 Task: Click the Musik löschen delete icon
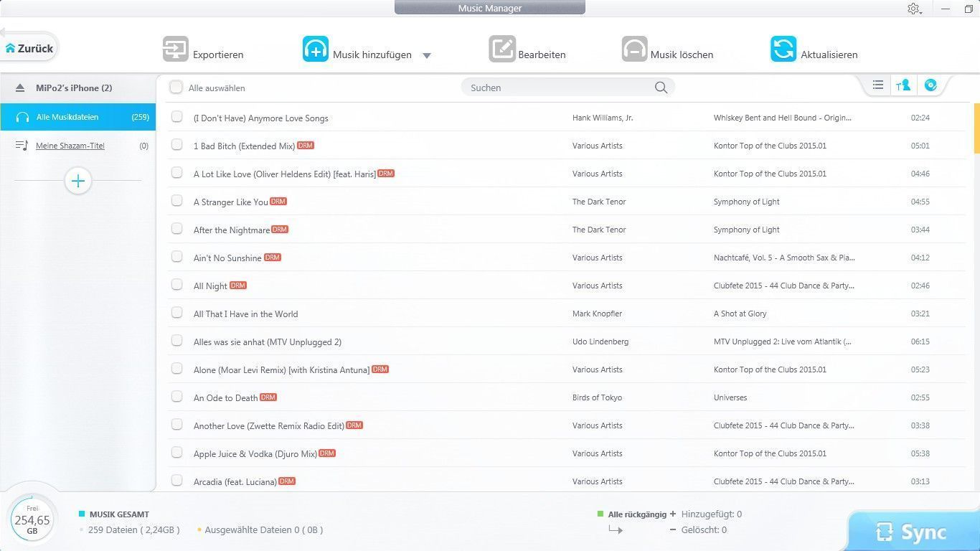point(634,50)
